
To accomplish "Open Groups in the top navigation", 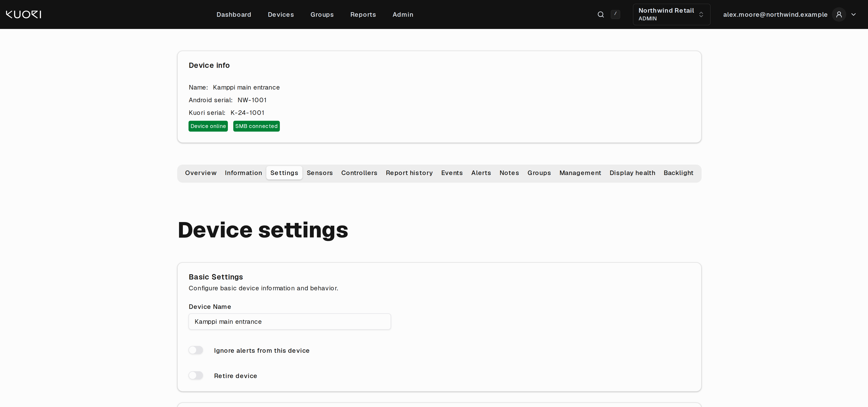I will [322, 14].
